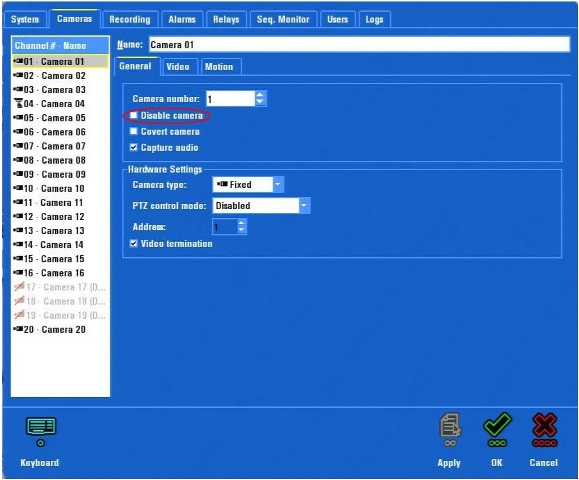Click the Keyboard icon

41,431
